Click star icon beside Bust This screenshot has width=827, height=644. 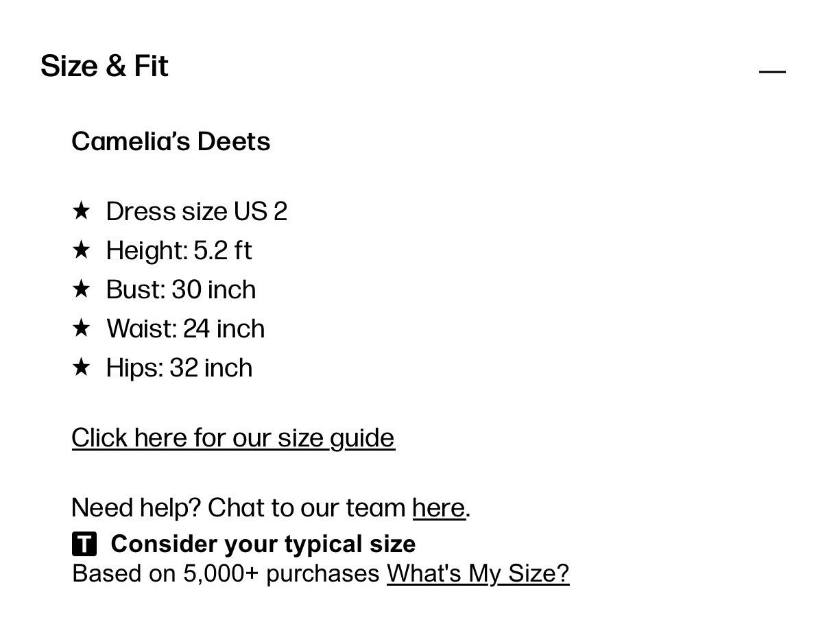coord(81,289)
